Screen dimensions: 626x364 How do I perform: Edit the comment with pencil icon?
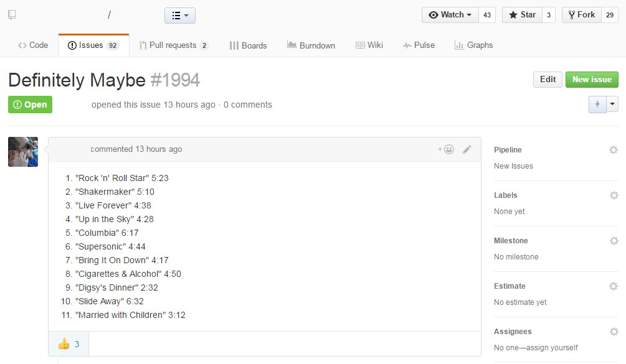pyautogui.click(x=467, y=149)
